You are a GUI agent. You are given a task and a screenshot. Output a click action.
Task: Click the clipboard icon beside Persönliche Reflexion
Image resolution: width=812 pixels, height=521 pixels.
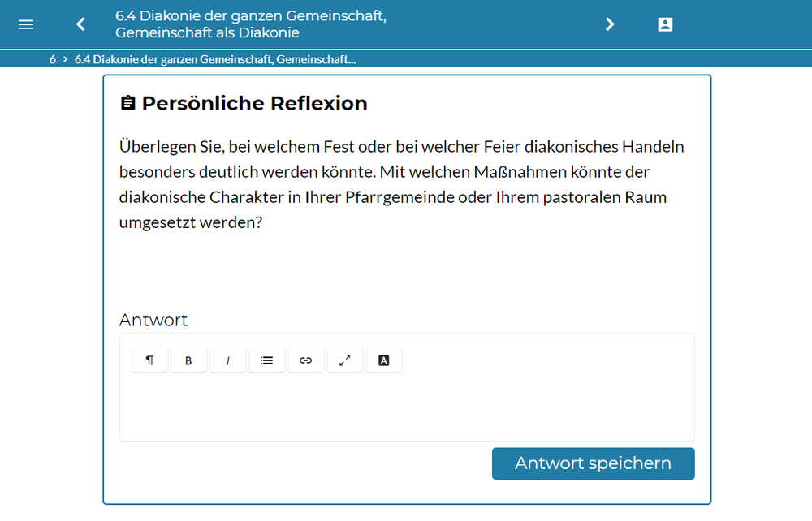click(127, 104)
